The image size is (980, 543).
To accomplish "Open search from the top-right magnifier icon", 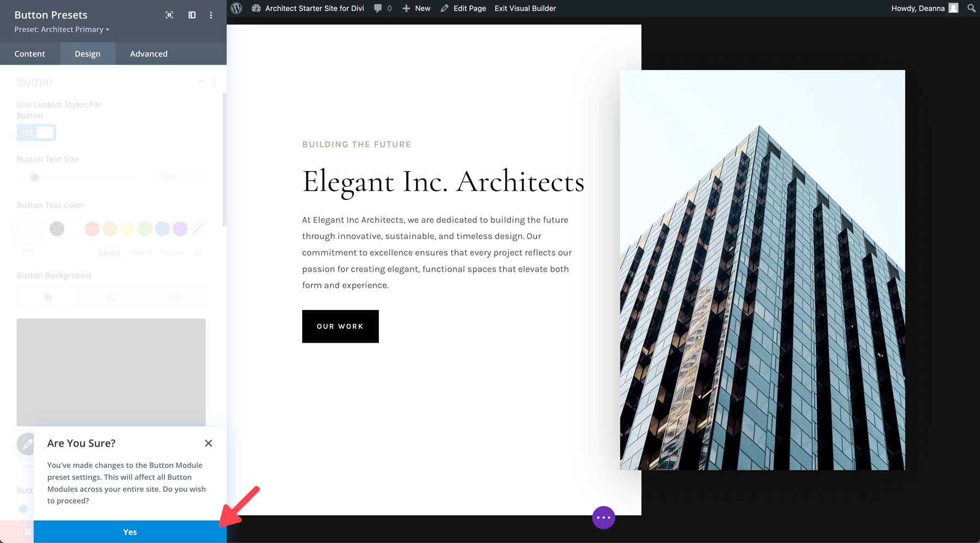I will pyautogui.click(x=971, y=8).
